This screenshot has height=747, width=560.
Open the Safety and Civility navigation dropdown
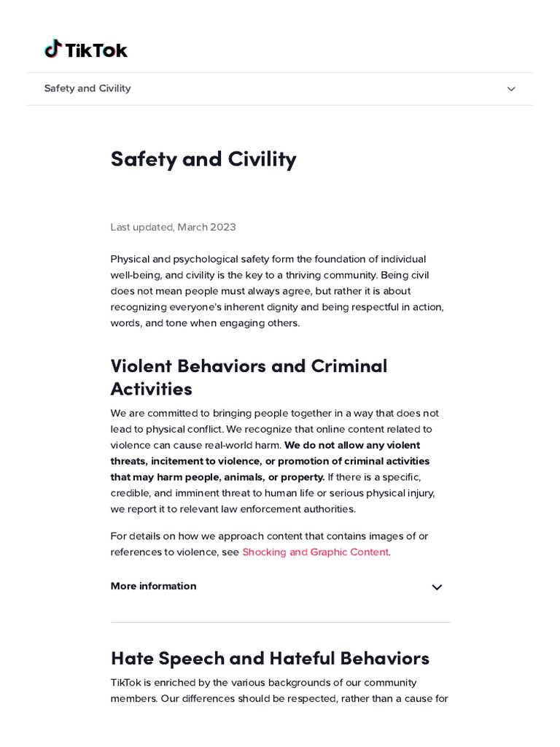(87, 88)
